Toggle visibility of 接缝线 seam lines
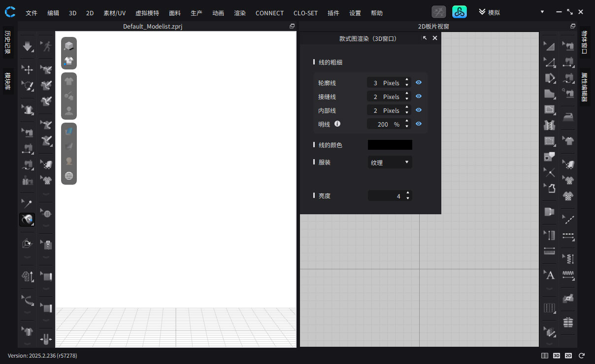 pyautogui.click(x=418, y=97)
